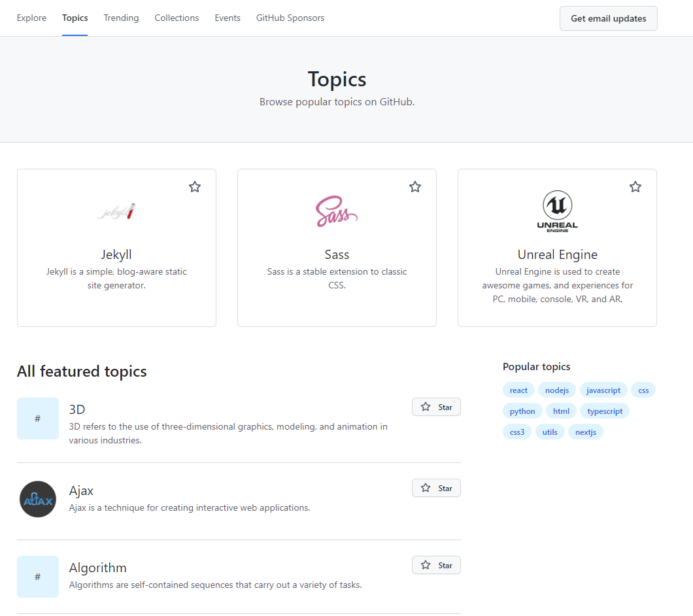Click the star icon on the Jekyll card
This screenshot has width=693, height=616.
194,186
